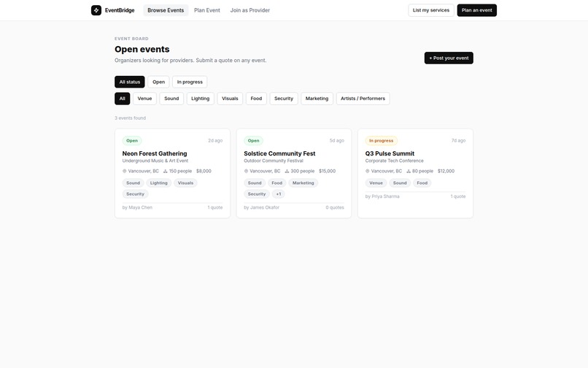This screenshot has height=368, width=588.
Task: Click Security tag on Solstice Community Fest card
Action: [x=257, y=194]
